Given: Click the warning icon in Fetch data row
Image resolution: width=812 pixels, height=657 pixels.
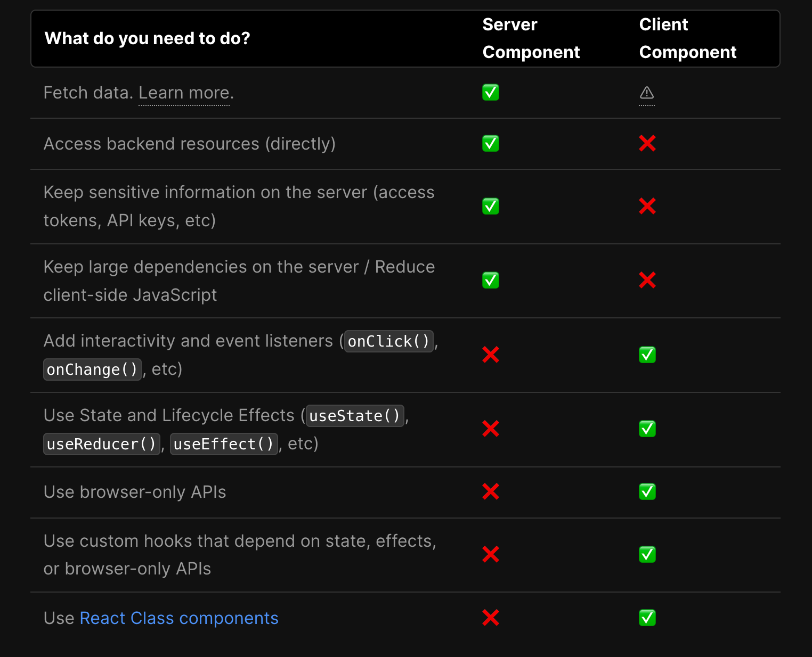Looking at the screenshot, I should click(x=647, y=93).
